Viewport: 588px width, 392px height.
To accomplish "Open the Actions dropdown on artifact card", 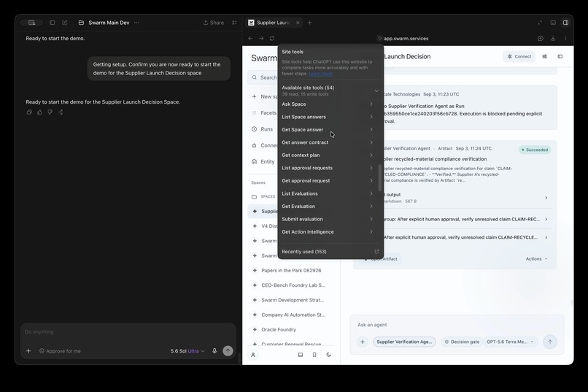I will 536,259.
